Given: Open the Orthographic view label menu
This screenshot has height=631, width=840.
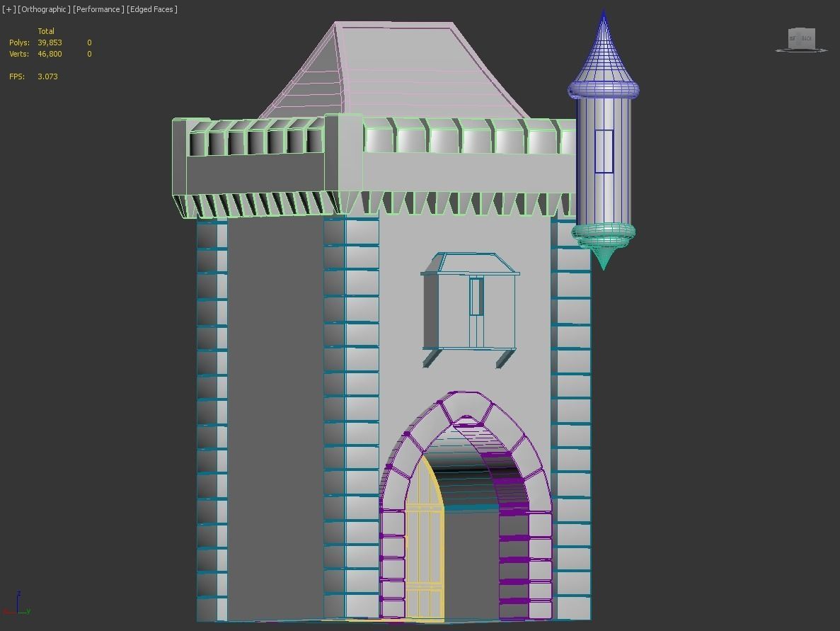Looking at the screenshot, I should pos(44,9).
